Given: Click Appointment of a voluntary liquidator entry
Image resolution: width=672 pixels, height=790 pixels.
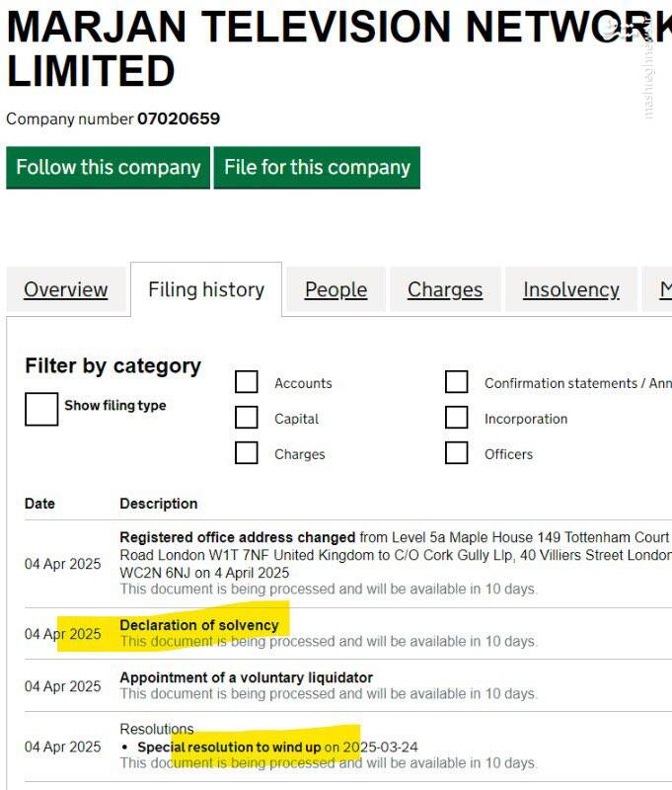Looking at the screenshot, I should (x=246, y=677).
